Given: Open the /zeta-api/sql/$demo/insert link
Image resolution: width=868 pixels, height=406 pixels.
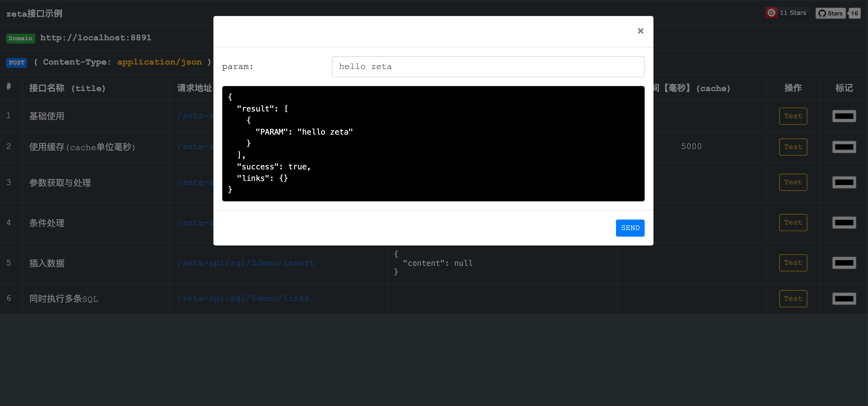Looking at the screenshot, I should pos(246,263).
